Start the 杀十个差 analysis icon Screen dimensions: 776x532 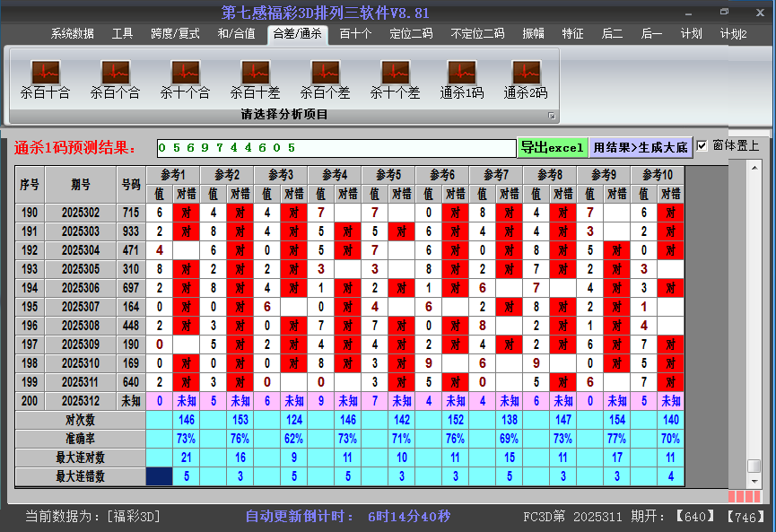coord(395,79)
